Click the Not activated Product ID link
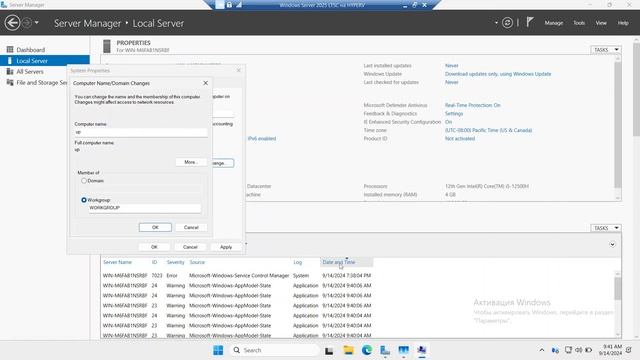 460,138
